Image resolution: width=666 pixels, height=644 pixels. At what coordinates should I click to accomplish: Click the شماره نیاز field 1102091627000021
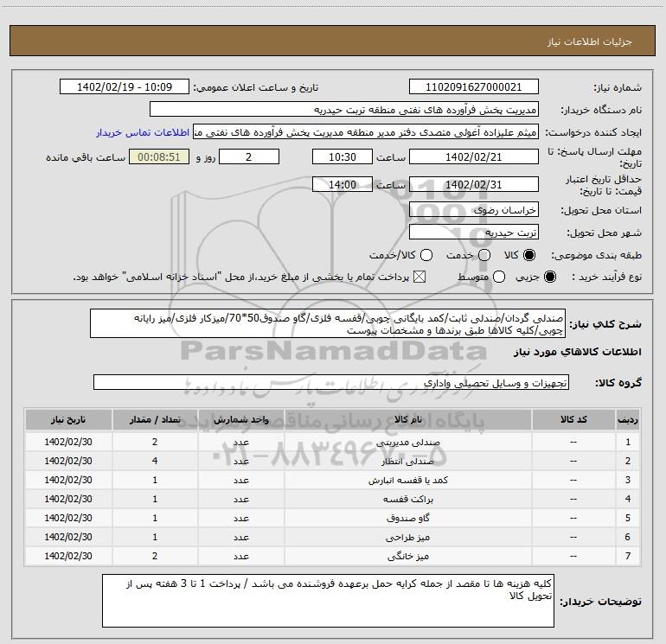(474, 87)
